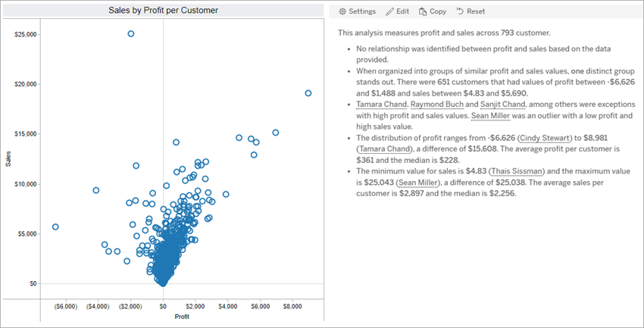The image size is (644, 328).
Task: Click Tamara Chand link beside $8,981
Action: [383, 149]
